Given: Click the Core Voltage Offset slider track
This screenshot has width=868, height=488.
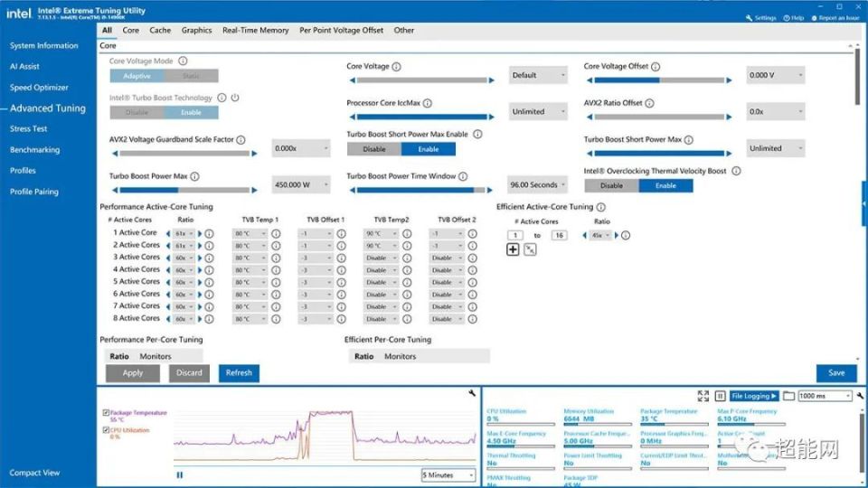Looking at the screenshot, I should [659, 80].
